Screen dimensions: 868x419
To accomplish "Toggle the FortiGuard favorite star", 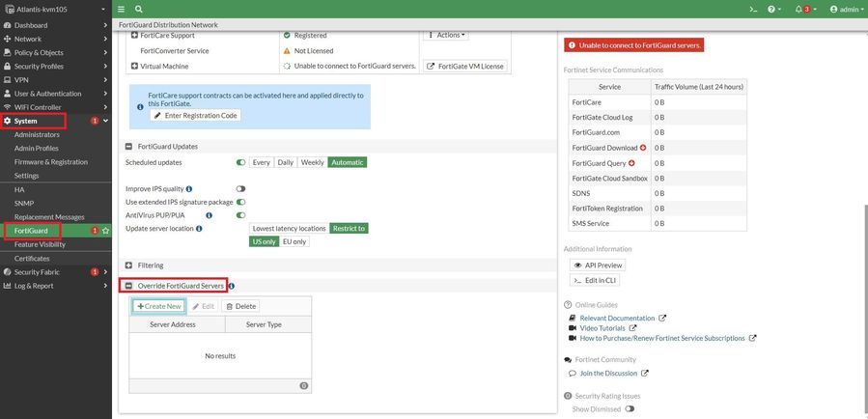I will pos(106,230).
